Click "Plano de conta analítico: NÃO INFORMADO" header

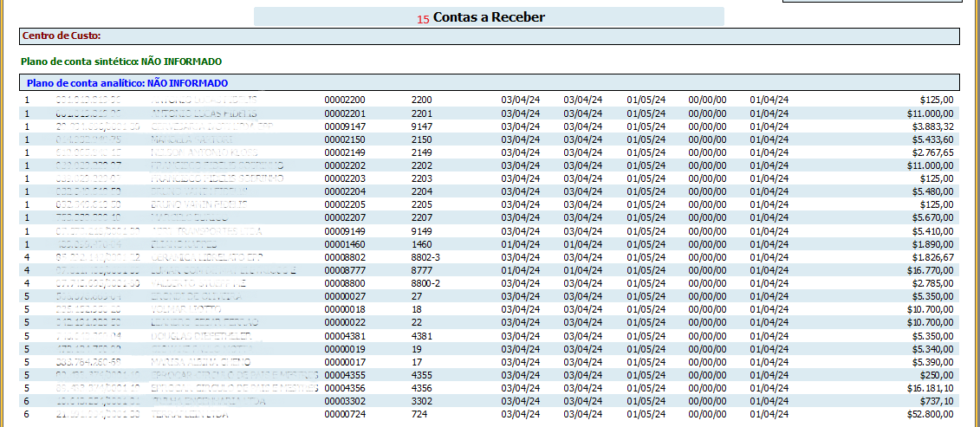(127, 82)
